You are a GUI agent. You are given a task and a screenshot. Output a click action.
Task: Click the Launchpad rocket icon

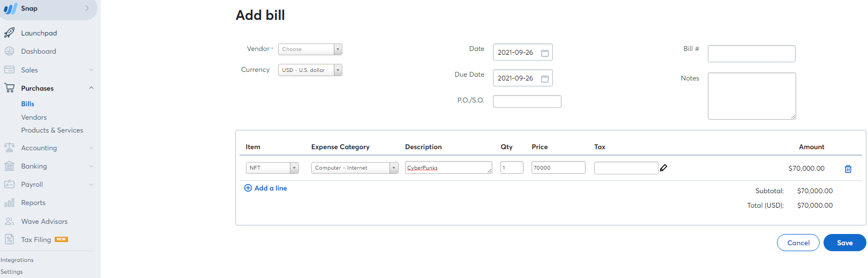[9, 33]
